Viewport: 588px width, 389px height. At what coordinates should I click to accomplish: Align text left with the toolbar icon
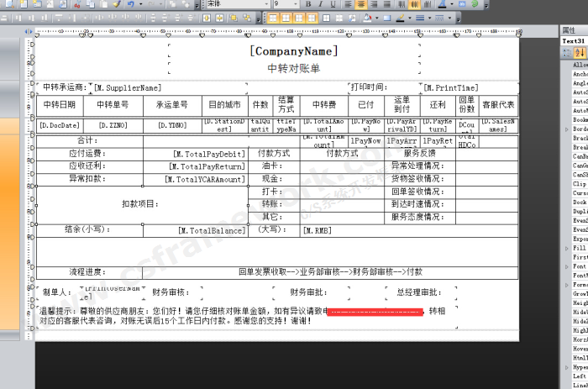[348, 4]
